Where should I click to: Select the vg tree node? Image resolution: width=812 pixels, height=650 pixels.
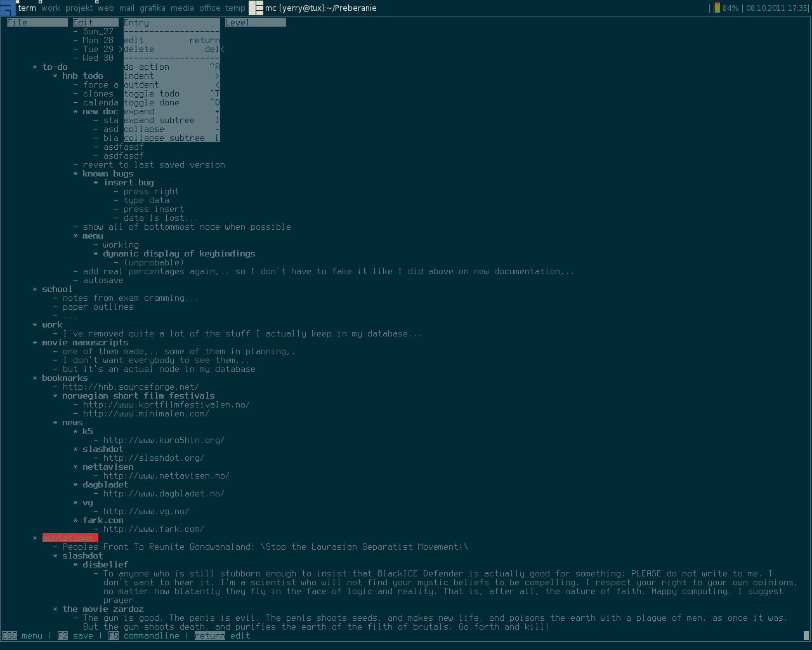pos(88,502)
